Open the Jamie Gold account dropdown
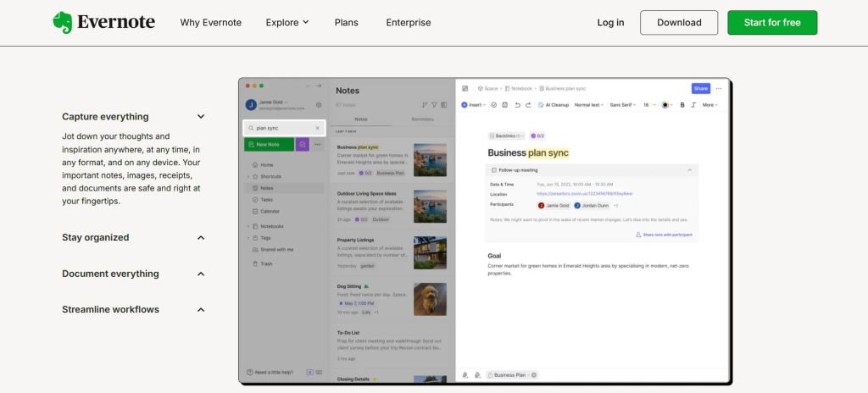The image size is (868, 393). [x=274, y=102]
